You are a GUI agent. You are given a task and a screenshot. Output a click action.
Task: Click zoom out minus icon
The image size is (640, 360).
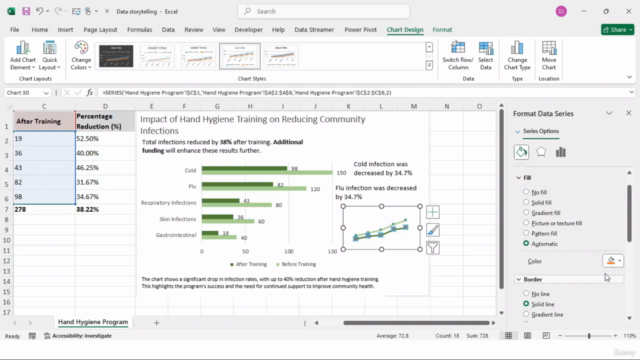point(560,336)
